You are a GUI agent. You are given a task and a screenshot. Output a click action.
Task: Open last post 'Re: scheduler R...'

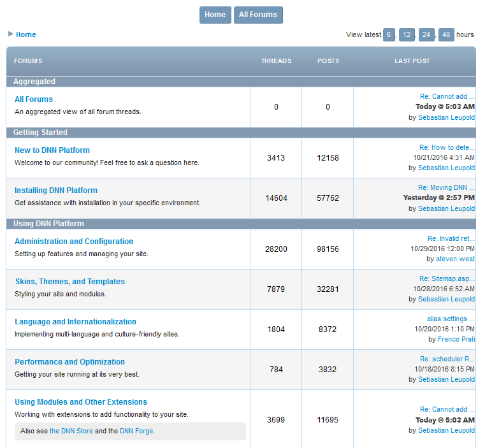(x=447, y=359)
